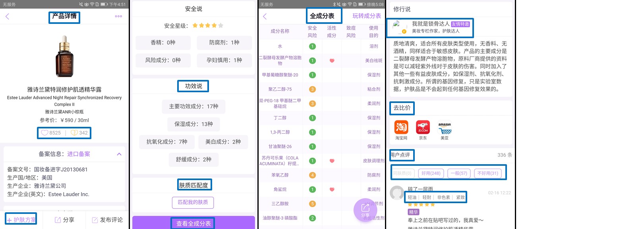
Task: Switch to the 全成分表 tab
Action: pyautogui.click(x=322, y=16)
